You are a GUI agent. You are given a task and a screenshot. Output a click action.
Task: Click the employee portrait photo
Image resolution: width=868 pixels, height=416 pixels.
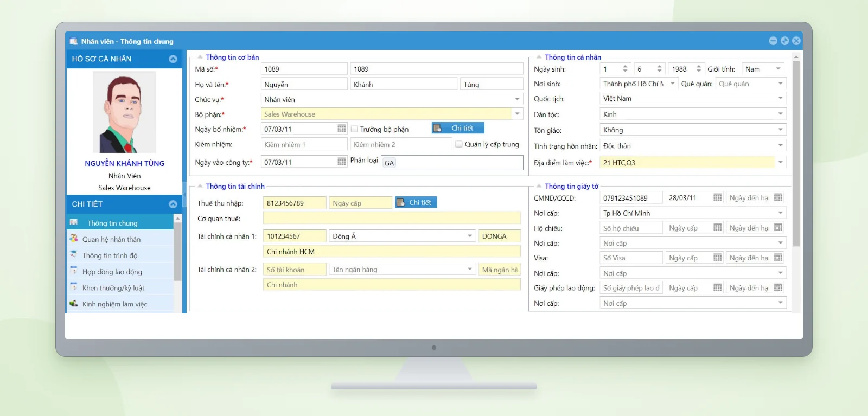[x=124, y=112]
